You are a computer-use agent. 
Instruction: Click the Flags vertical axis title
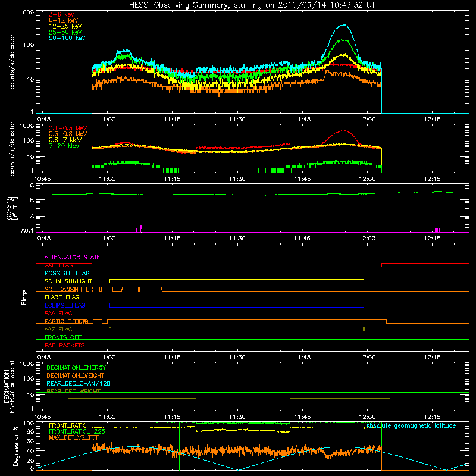(x=24, y=297)
